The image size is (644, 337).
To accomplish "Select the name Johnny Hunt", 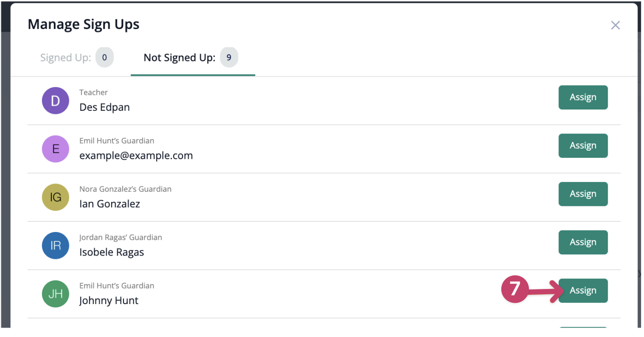I will pos(109,301).
